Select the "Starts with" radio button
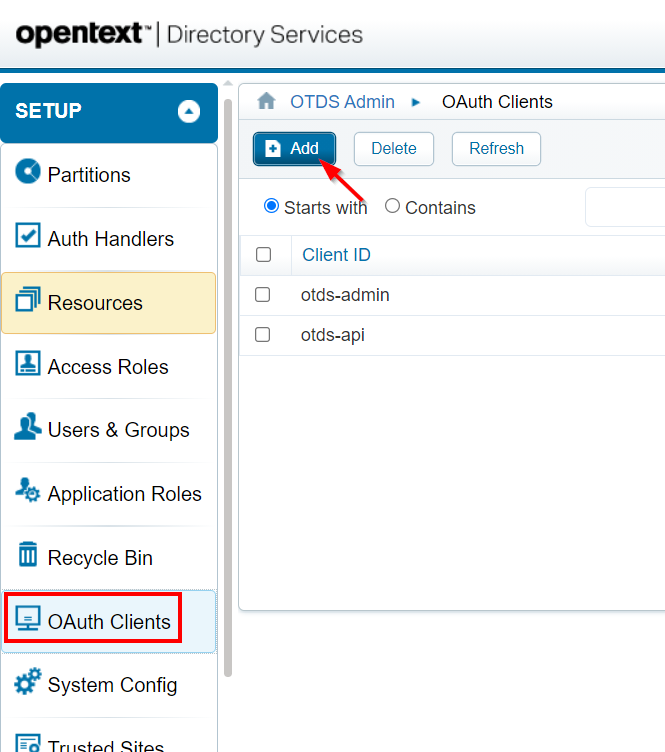 pos(271,206)
